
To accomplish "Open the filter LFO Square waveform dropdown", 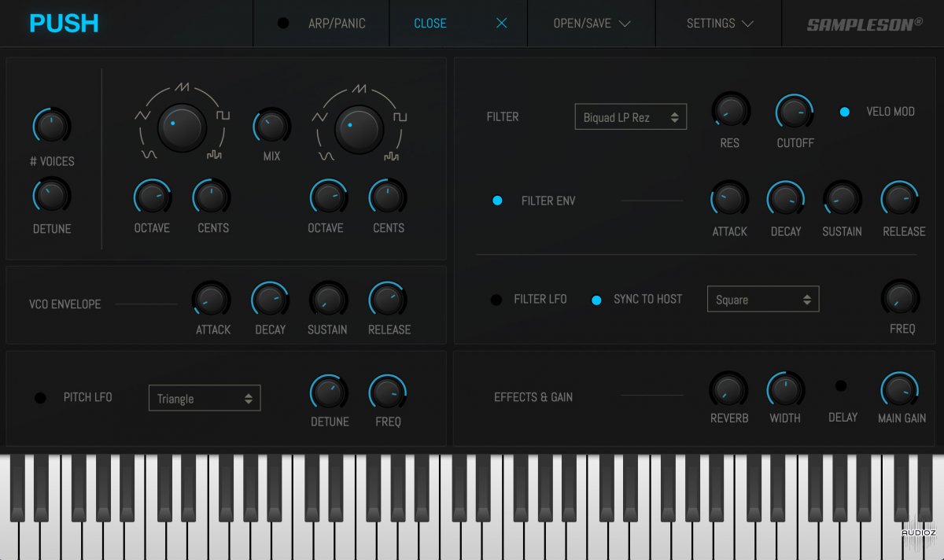I will pyautogui.click(x=763, y=299).
